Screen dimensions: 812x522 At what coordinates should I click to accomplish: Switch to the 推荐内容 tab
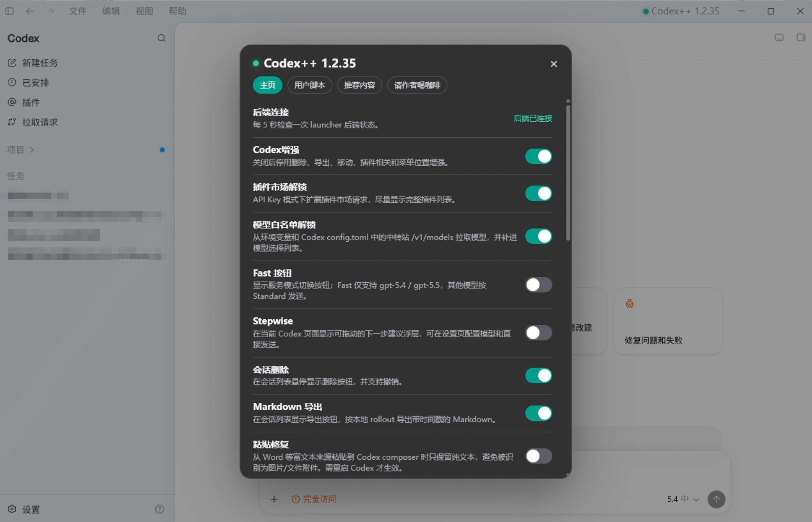point(360,85)
